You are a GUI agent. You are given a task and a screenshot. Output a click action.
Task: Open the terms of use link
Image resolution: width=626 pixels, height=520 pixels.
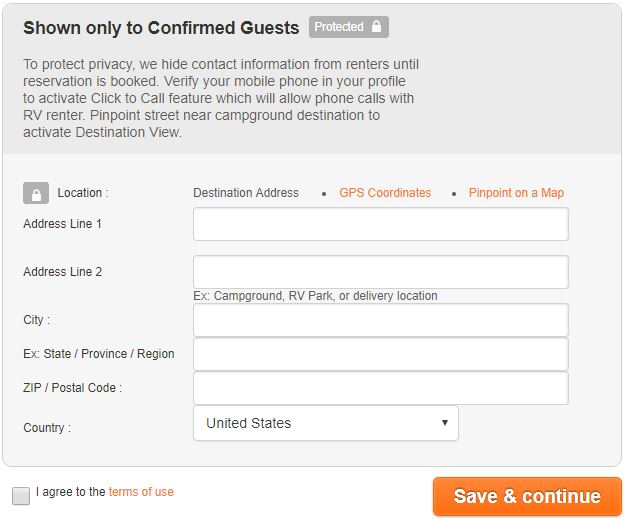click(x=141, y=492)
